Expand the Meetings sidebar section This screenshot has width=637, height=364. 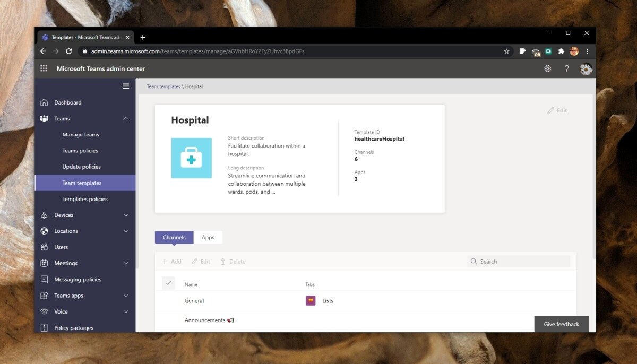point(126,263)
